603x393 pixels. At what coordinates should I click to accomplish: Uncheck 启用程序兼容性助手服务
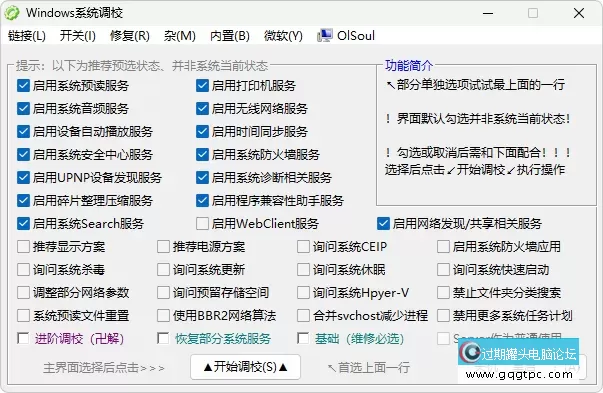(x=202, y=200)
